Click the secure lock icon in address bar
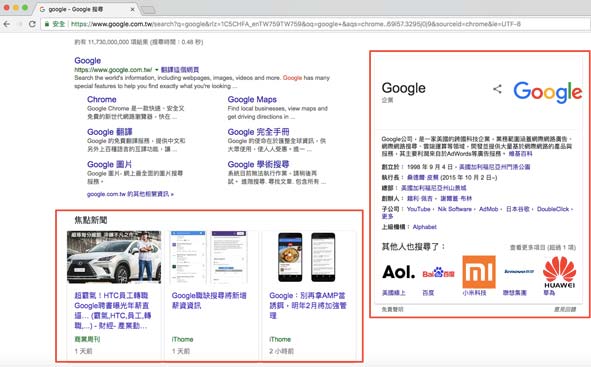591x367 pixels. click(x=47, y=24)
